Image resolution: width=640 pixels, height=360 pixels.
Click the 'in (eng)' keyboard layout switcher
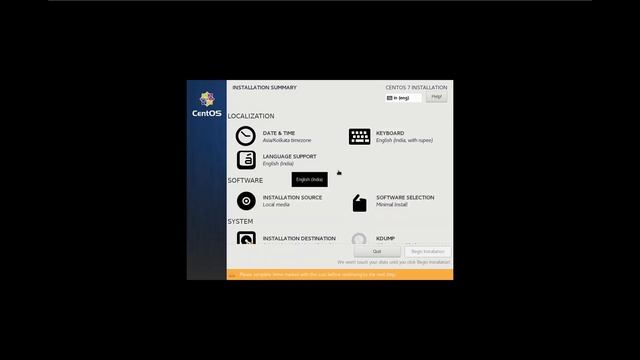403,98
